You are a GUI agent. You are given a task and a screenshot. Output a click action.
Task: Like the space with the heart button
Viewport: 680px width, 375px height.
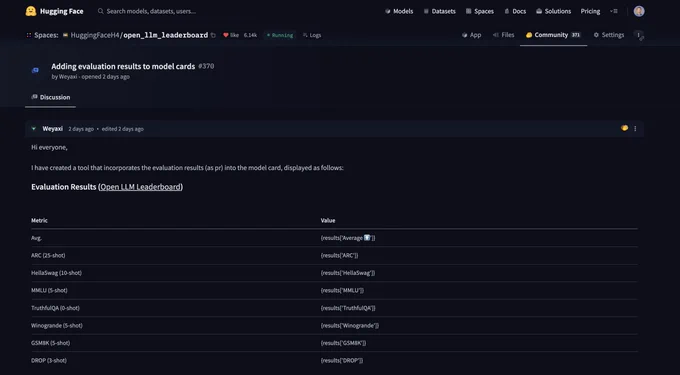coord(231,35)
